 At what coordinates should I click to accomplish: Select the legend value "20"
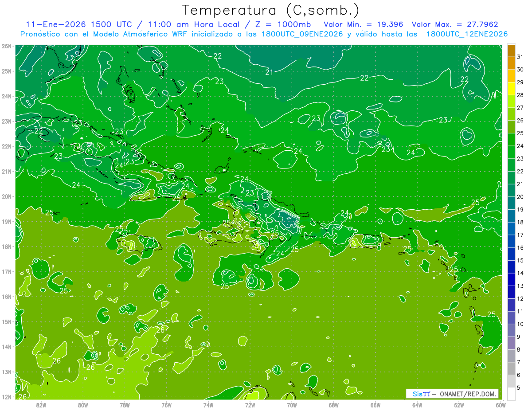[x=520, y=197]
